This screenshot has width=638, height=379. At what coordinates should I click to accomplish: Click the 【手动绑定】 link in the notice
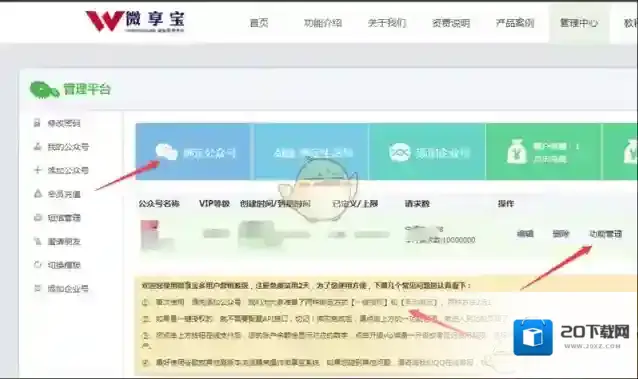click(x=420, y=302)
